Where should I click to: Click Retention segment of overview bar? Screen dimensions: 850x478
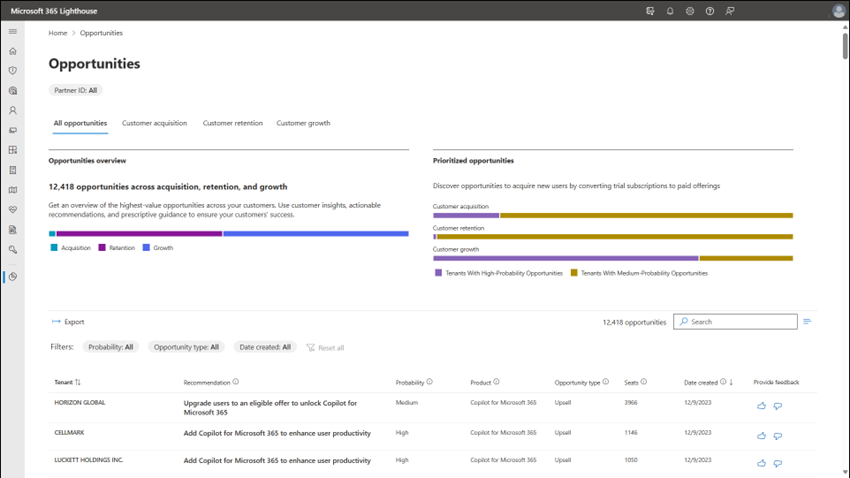pyautogui.click(x=139, y=234)
